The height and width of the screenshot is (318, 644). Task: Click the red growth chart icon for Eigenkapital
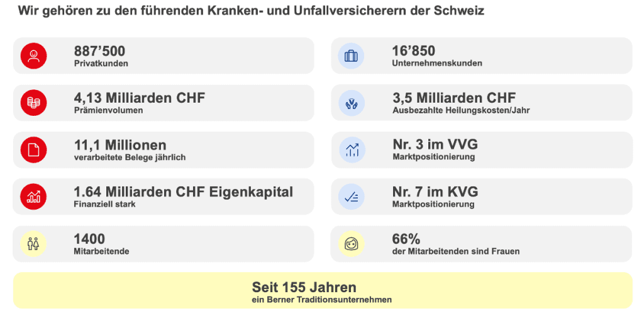(x=33, y=196)
